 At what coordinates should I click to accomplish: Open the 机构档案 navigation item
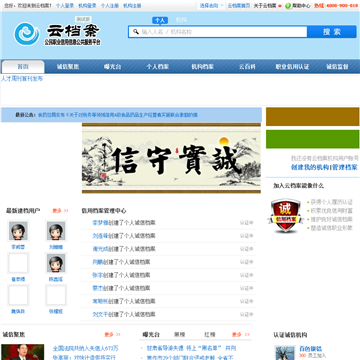(203, 67)
